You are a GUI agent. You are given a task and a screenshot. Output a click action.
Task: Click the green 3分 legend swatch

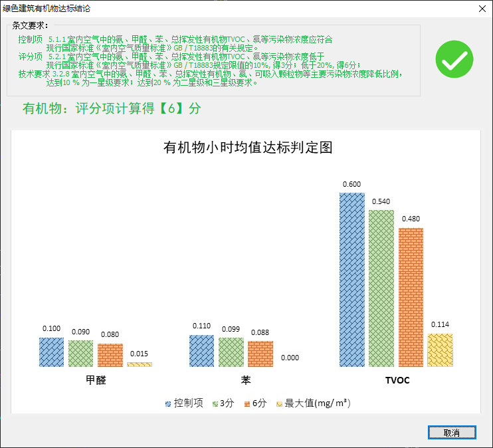pyautogui.click(x=215, y=403)
